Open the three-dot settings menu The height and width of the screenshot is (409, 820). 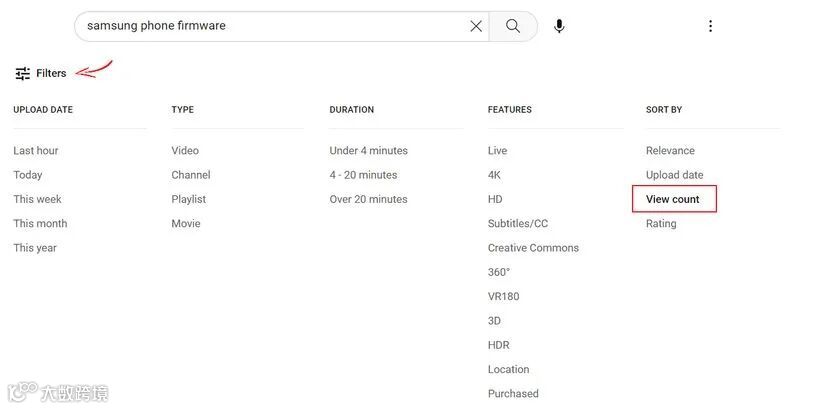click(710, 26)
